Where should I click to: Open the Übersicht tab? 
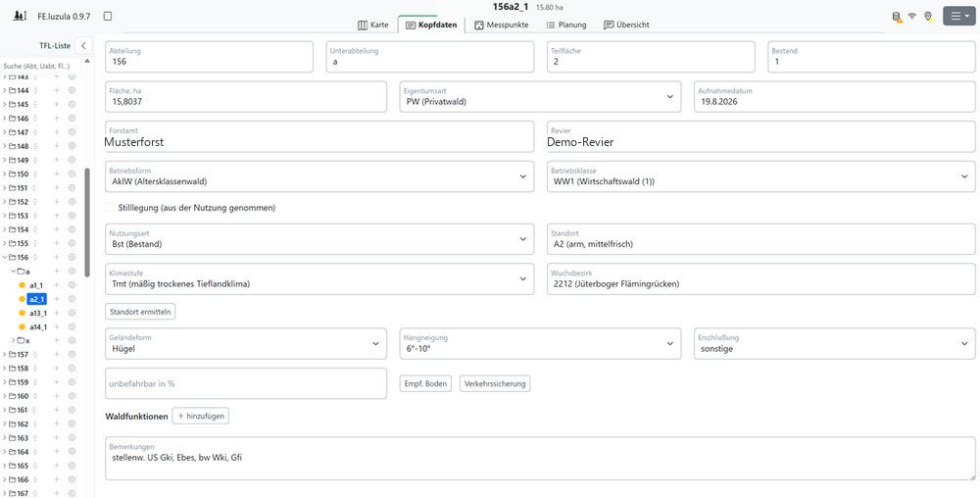click(x=626, y=25)
